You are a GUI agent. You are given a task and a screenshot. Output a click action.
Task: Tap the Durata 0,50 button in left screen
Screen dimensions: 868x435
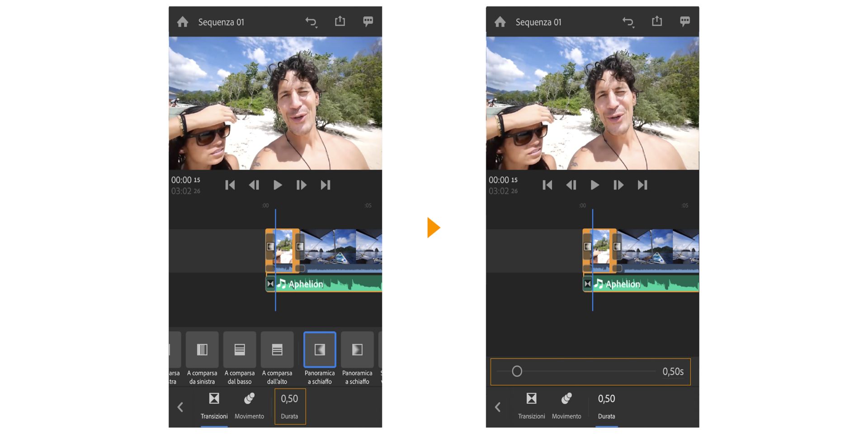click(x=290, y=406)
